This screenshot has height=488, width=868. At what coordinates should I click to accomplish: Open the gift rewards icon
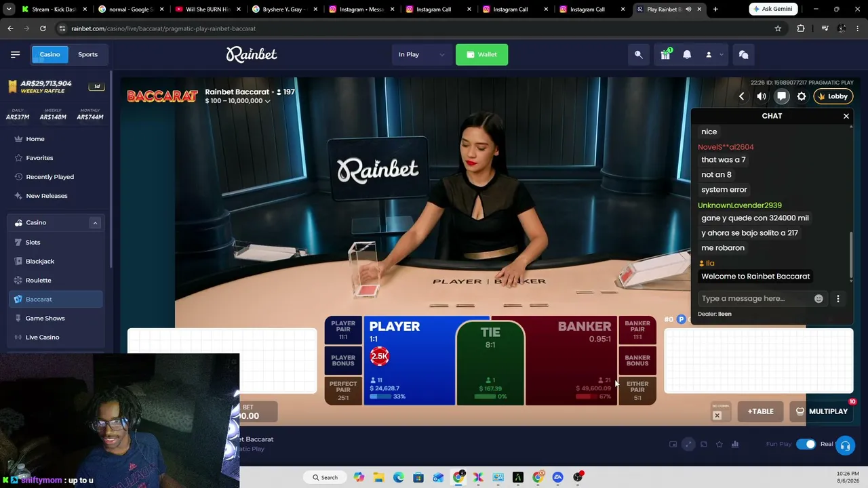click(665, 54)
